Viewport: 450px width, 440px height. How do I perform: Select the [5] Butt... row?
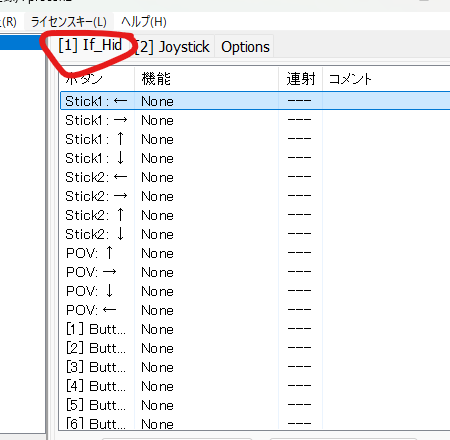pos(255,405)
